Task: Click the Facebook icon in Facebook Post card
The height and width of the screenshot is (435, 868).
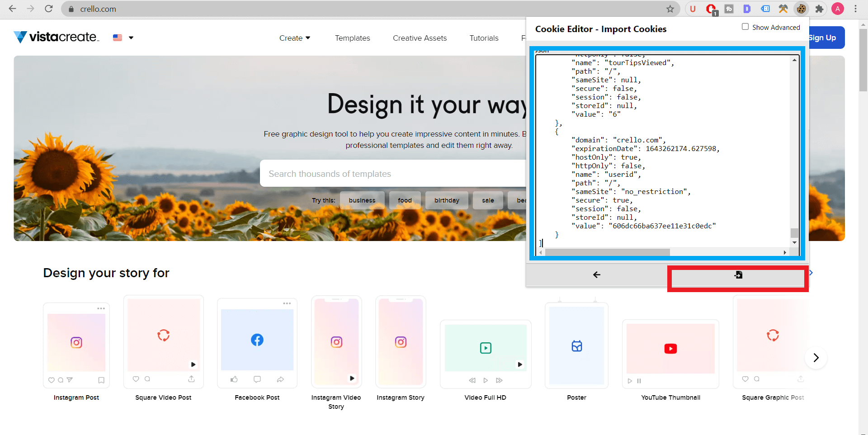Action: tap(257, 340)
